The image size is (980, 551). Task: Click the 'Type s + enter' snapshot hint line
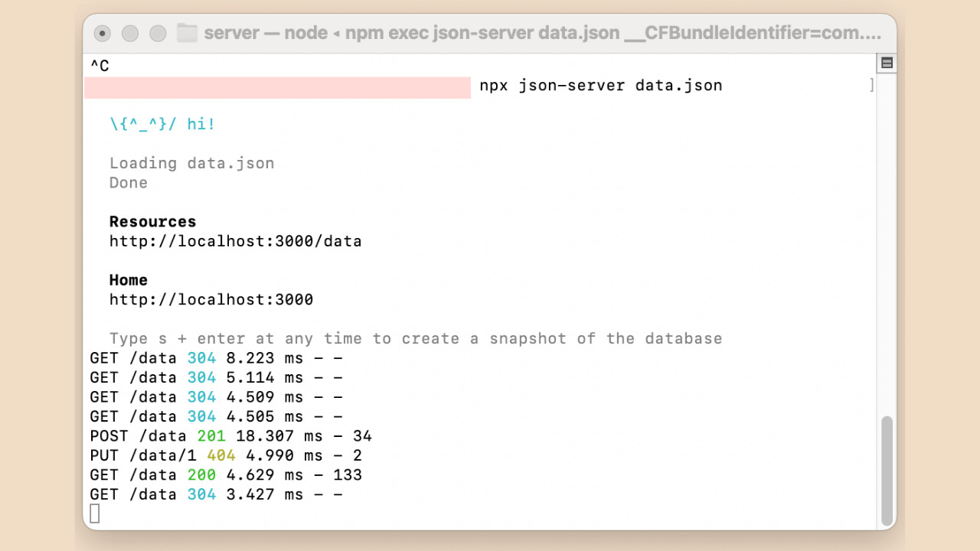pos(416,338)
